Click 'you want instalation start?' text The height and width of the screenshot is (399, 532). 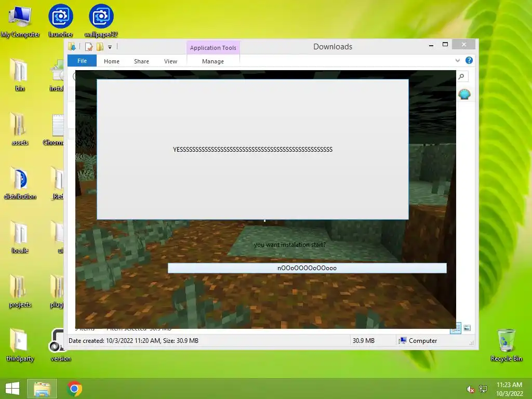click(x=290, y=245)
